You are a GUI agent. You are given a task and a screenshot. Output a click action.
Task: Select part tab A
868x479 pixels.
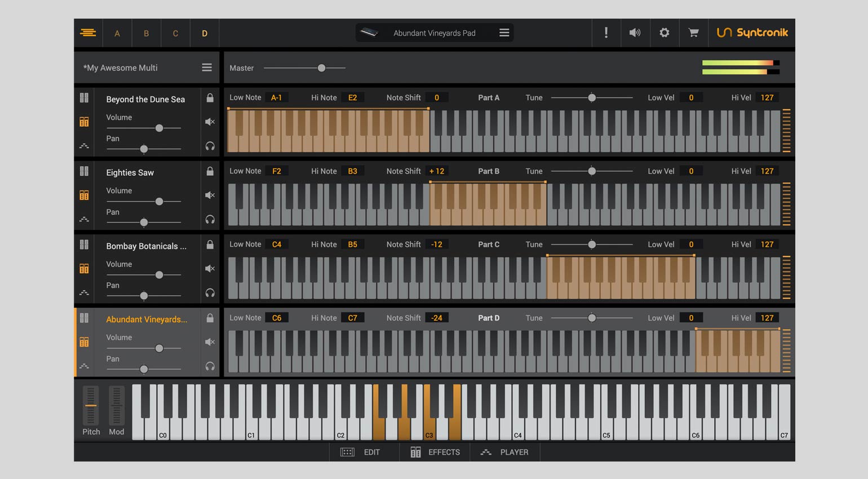pyautogui.click(x=117, y=33)
